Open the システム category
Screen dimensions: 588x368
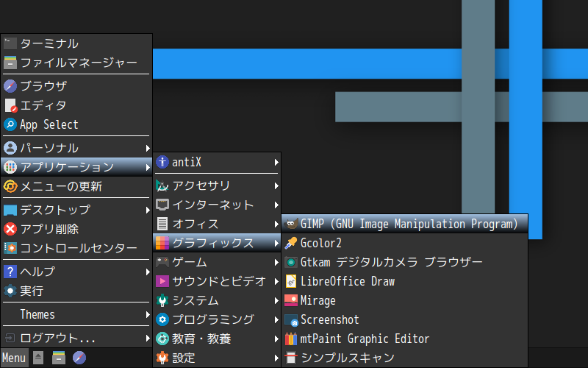click(x=217, y=300)
